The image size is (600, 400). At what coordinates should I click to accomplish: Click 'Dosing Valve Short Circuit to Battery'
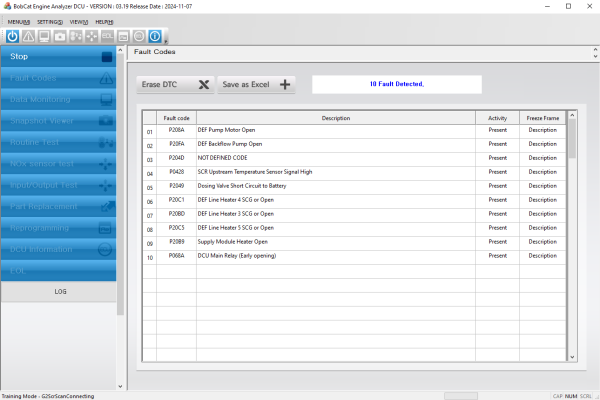(x=242, y=186)
